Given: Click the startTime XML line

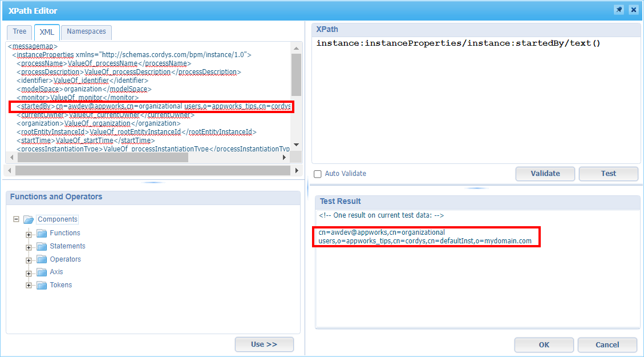Looking at the screenshot, I should [86, 141].
